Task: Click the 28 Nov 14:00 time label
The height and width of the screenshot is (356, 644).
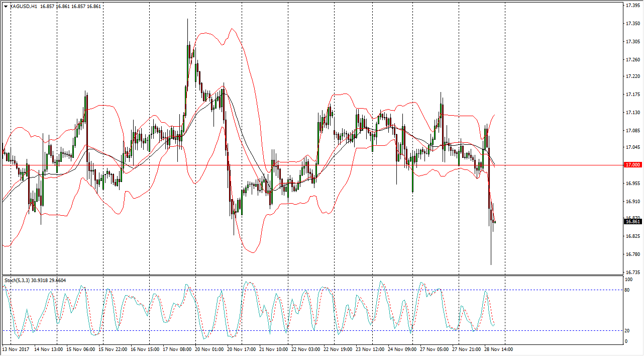Action: coord(499,349)
